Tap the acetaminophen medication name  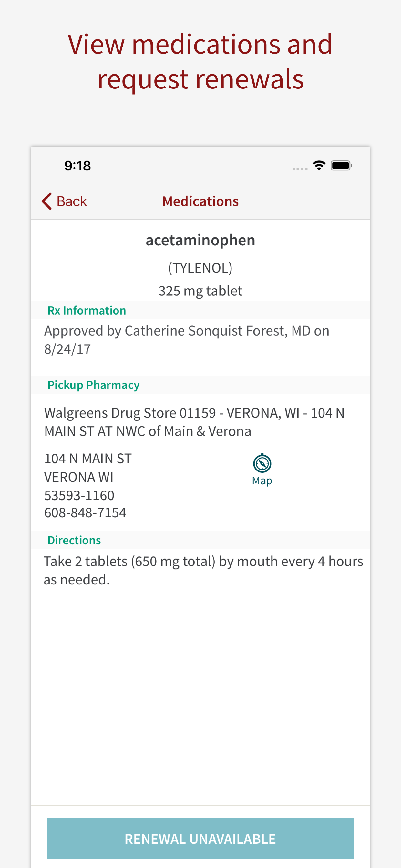click(200, 240)
